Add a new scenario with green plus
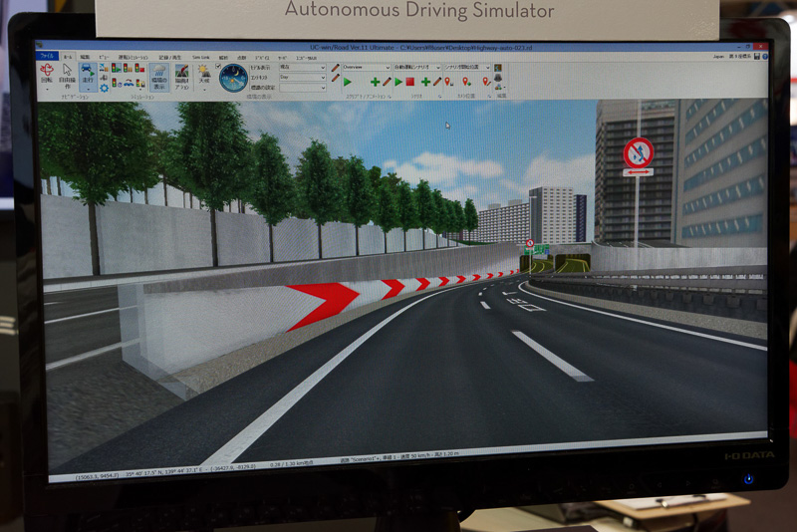Viewport: 797px width, 532px height. point(425,82)
